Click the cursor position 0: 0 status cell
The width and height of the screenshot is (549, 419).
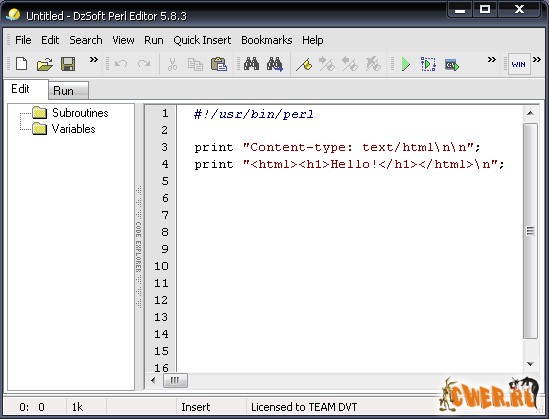point(34,407)
